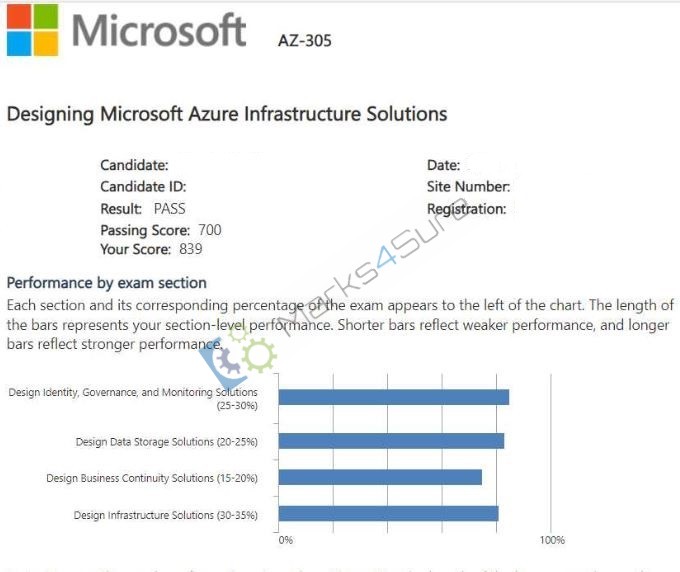The image size is (680, 572).
Task: Click the Candidate ID label
Action: [x=143, y=187]
